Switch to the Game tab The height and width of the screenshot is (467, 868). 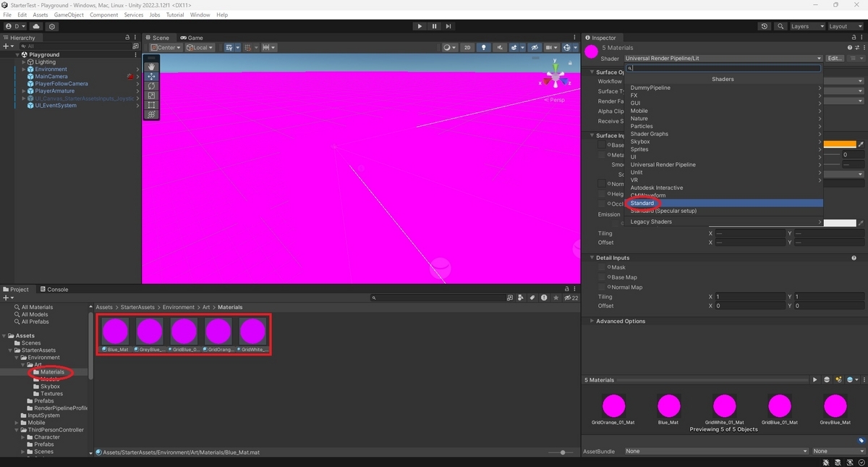click(192, 38)
